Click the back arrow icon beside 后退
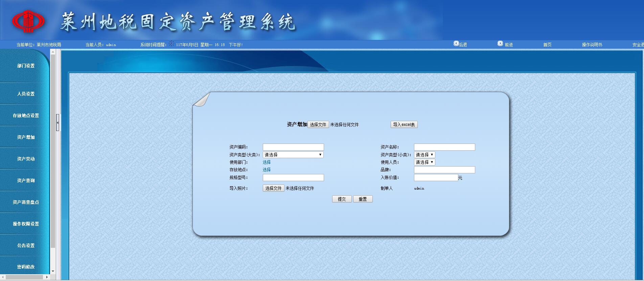Viewport: 644px width, 281px height. tap(456, 44)
